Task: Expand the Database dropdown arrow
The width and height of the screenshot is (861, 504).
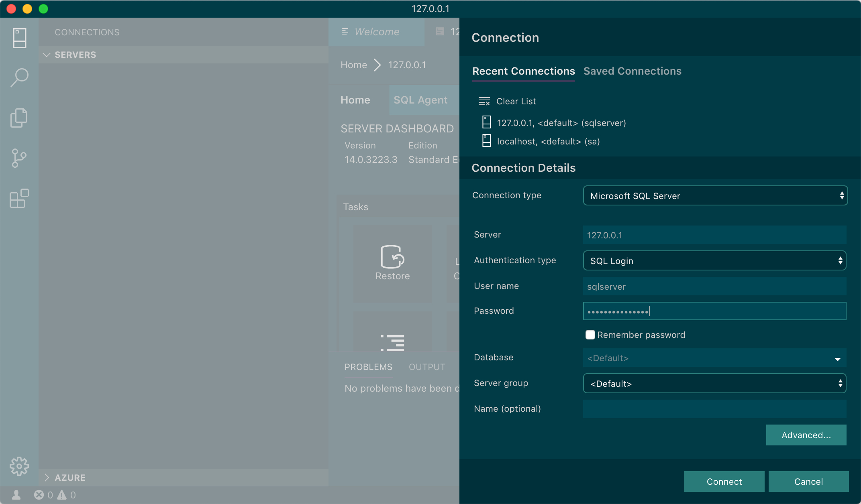Action: pos(837,358)
